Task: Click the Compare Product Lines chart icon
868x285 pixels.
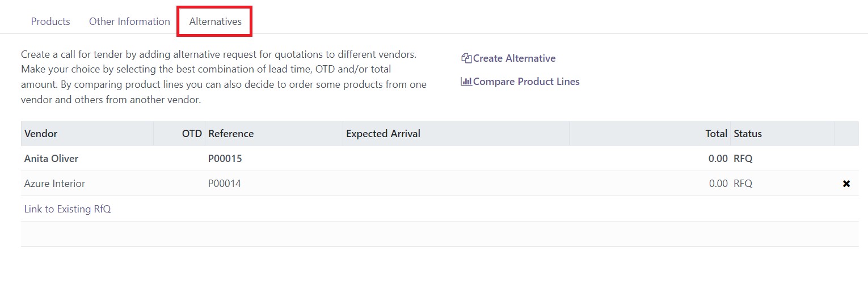Action: click(466, 82)
